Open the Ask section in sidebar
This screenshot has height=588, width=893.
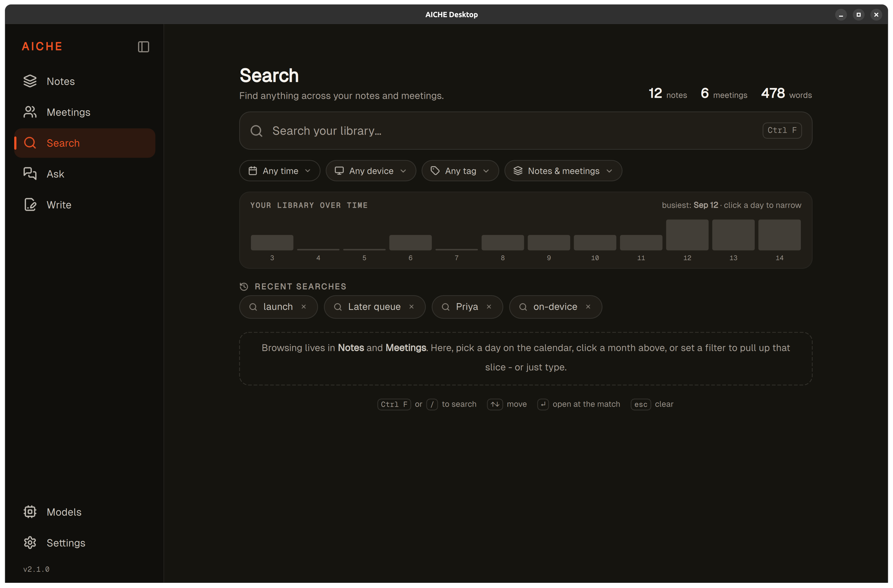(85, 174)
